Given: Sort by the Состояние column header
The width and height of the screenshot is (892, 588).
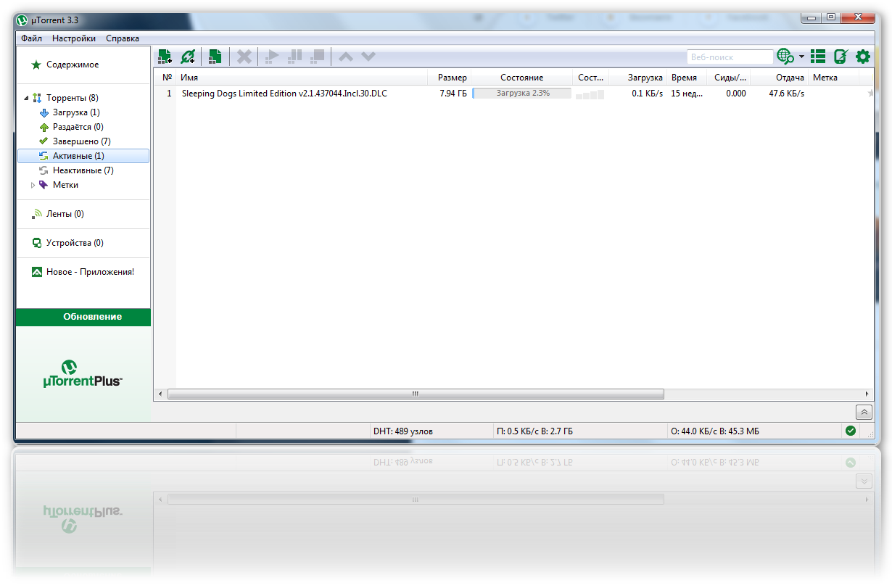Looking at the screenshot, I should (521, 78).
